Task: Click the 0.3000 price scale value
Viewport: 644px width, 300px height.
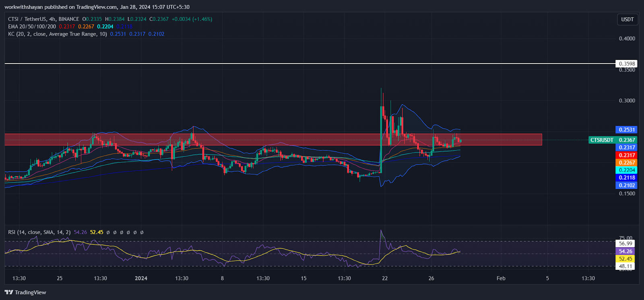Action: [627, 101]
